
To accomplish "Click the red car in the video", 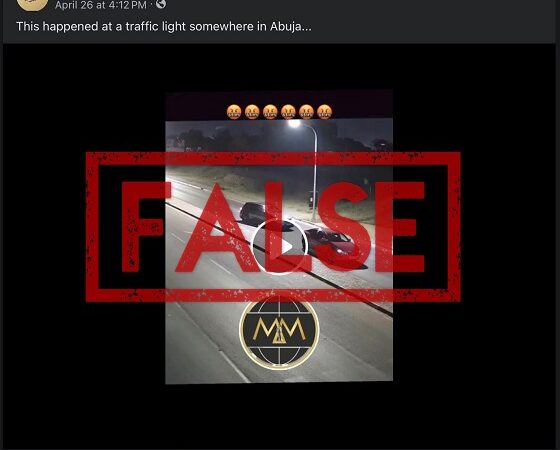I will 330,242.
